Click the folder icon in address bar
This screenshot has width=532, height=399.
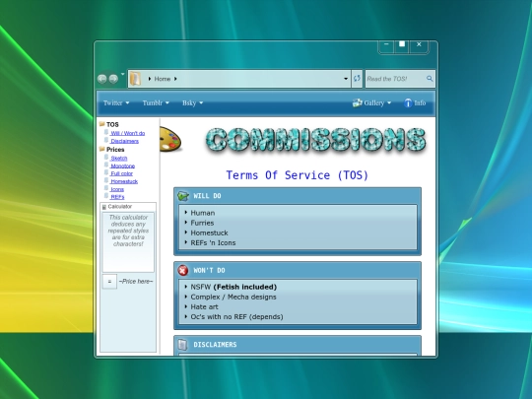point(135,79)
